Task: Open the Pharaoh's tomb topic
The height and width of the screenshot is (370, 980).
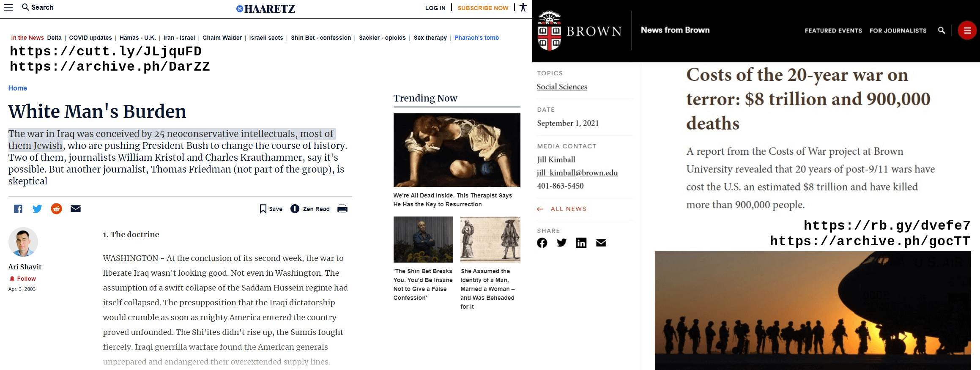Action: pos(476,38)
